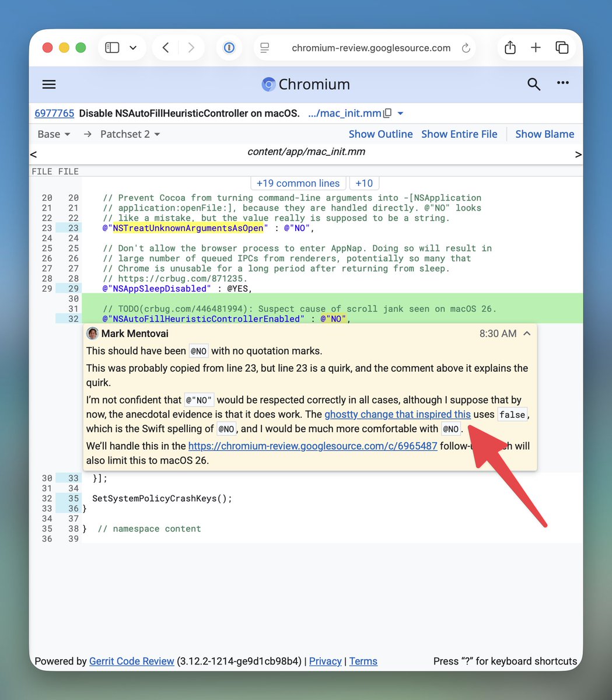The height and width of the screenshot is (700, 612).
Task: Click the crbug.com/871235 comment line
Action: click(175, 278)
